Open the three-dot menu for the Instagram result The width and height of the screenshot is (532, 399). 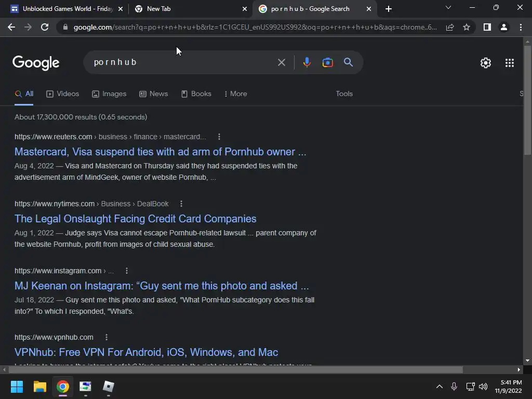127,271
